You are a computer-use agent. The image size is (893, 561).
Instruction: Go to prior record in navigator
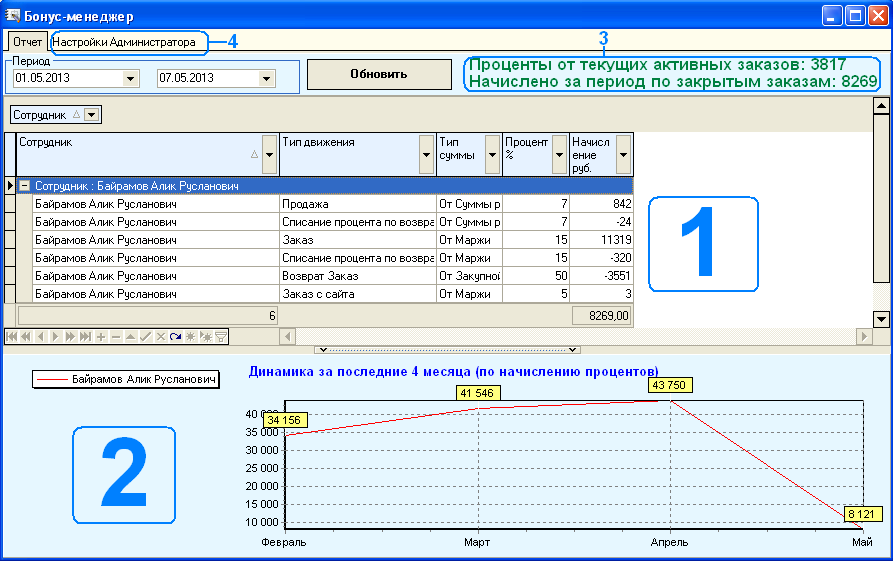pos(40,337)
